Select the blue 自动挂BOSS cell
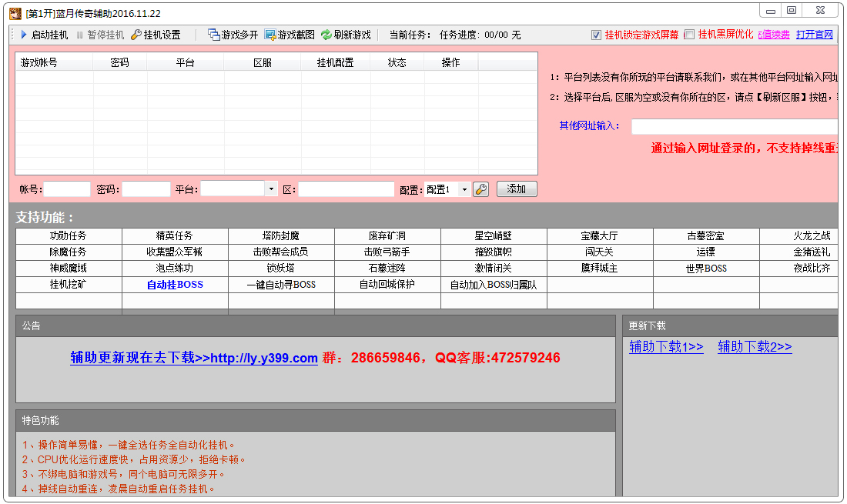847x504 pixels. pyautogui.click(x=175, y=285)
